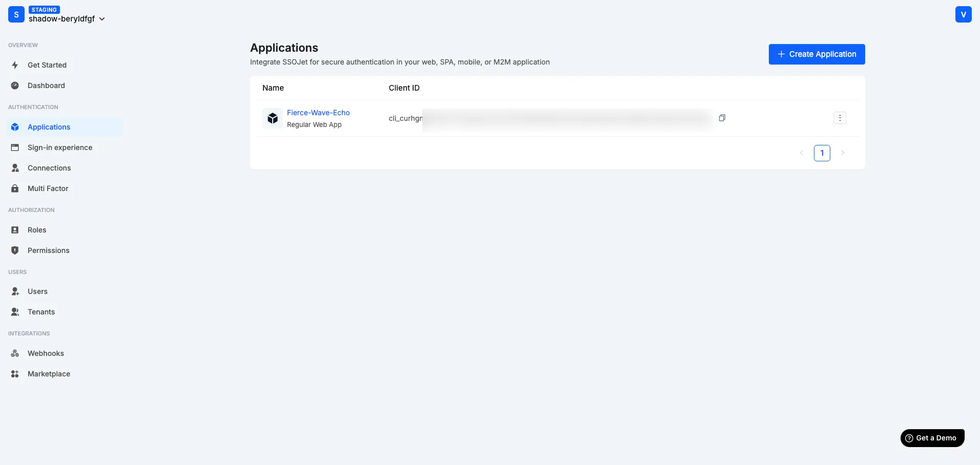Click the Create Application button
This screenshot has width=980, height=465.
[816, 54]
